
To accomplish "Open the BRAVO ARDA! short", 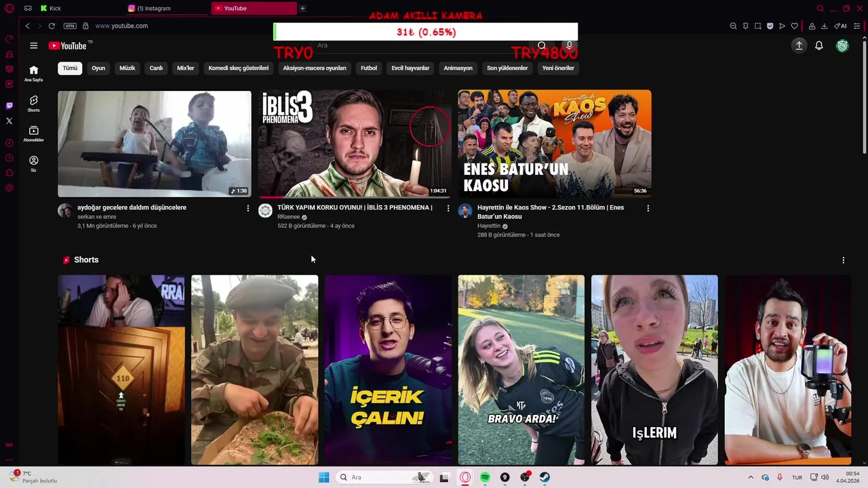I will (x=521, y=370).
